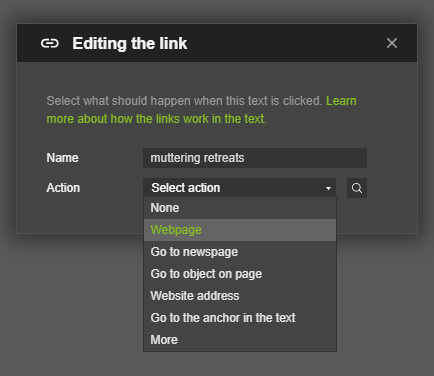Screen dimensions: 434x376
Task: Click the Name label
Action: [x=62, y=158]
